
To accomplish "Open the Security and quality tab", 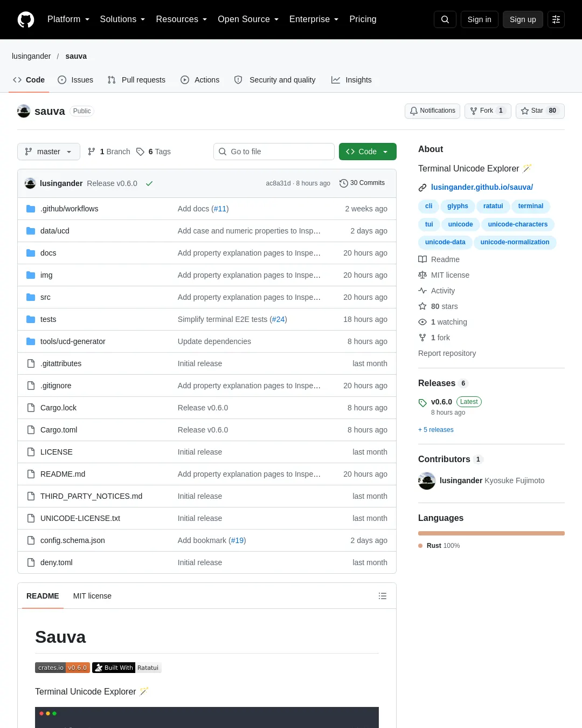I will 275,80.
